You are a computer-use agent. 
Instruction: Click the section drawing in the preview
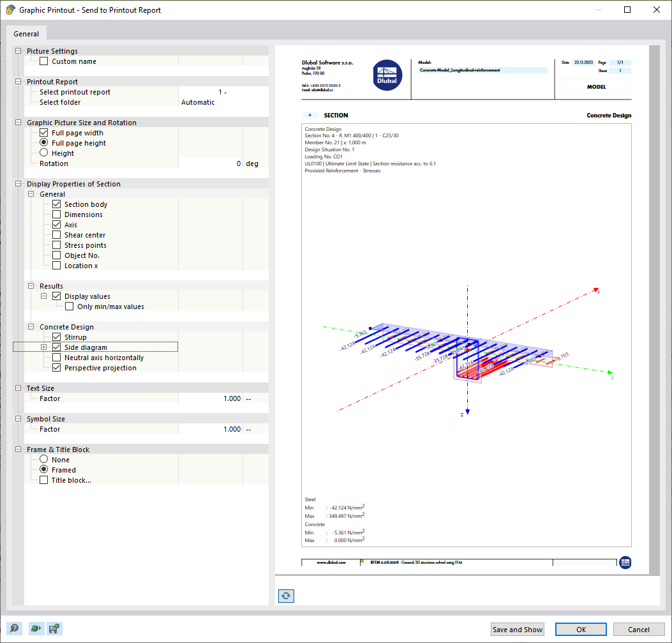click(467, 349)
